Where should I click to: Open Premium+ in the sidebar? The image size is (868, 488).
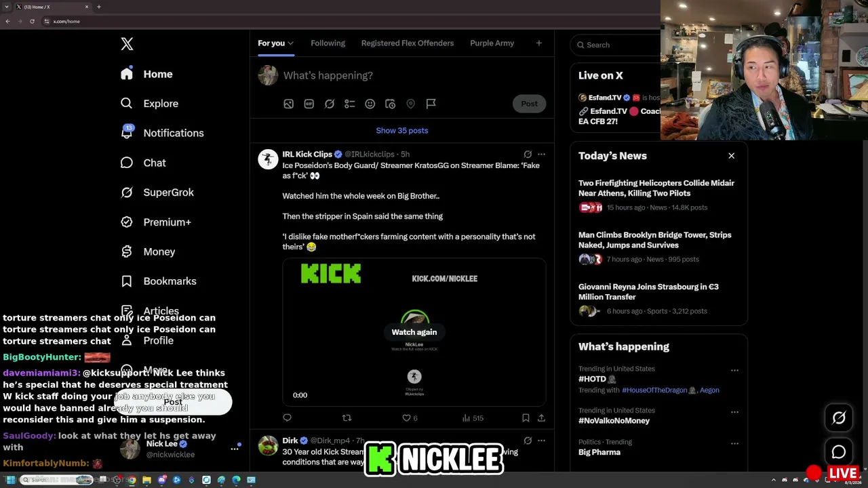pyautogui.click(x=156, y=222)
